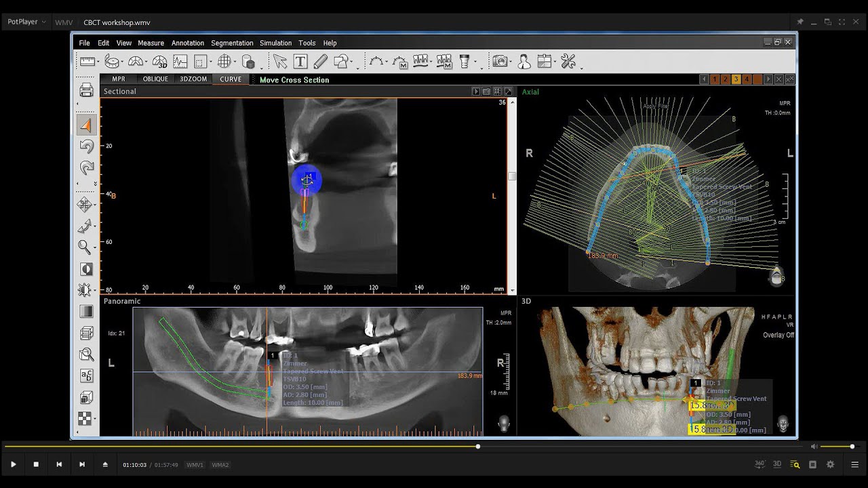Screen dimensions: 868x488
Task: Toggle 3D button in PotPlayer bar
Action: 777,464
